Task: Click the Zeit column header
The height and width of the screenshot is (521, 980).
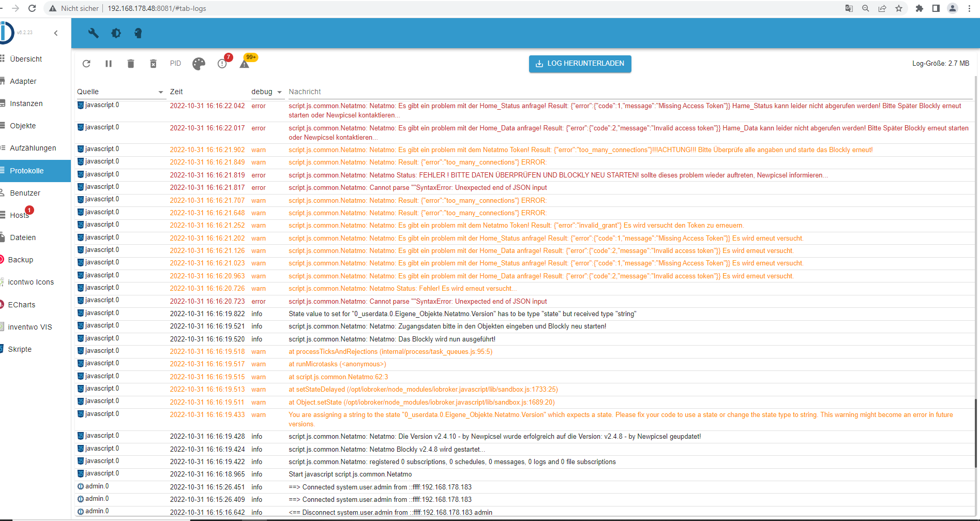Action: point(176,92)
